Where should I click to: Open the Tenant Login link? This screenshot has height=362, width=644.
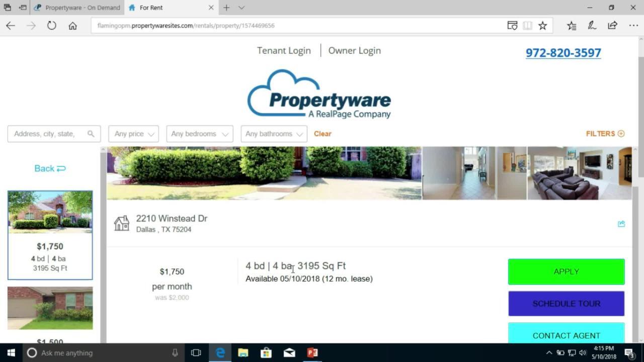point(284,51)
